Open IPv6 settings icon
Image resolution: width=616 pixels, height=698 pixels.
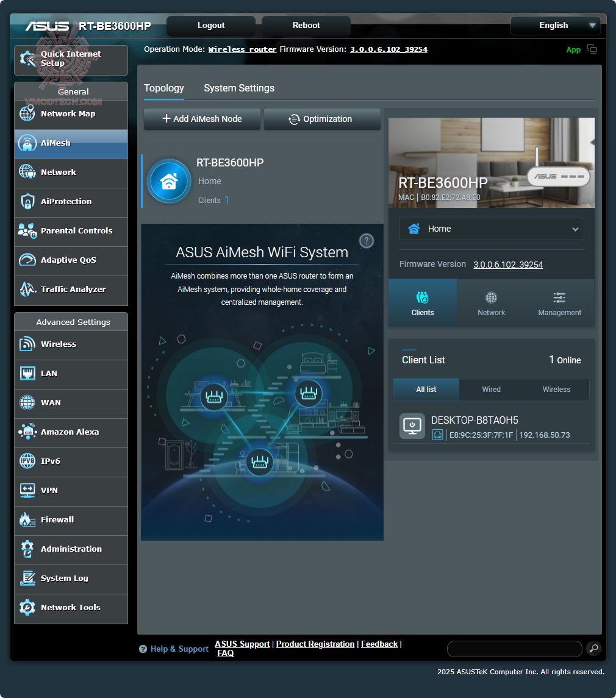(x=27, y=461)
